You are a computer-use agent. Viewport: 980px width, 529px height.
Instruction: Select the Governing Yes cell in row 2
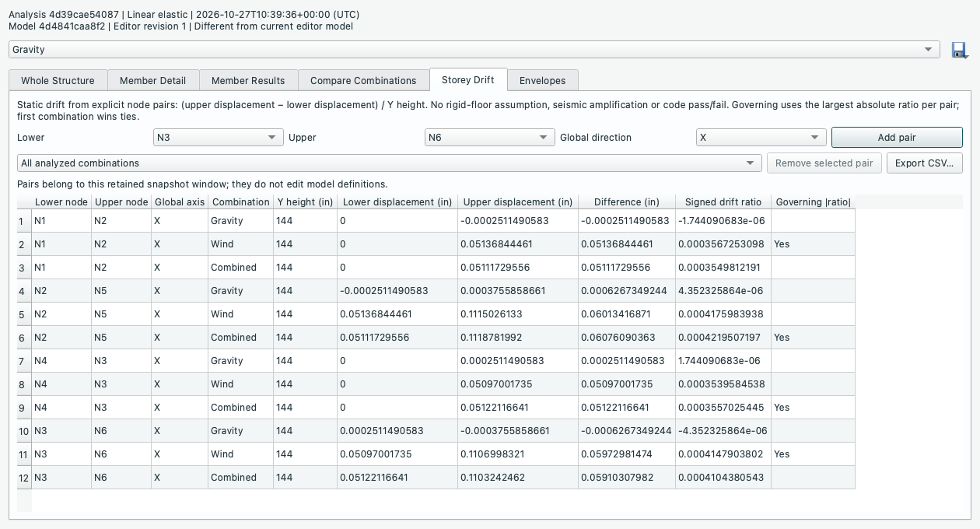pyautogui.click(x=813, y=244)
